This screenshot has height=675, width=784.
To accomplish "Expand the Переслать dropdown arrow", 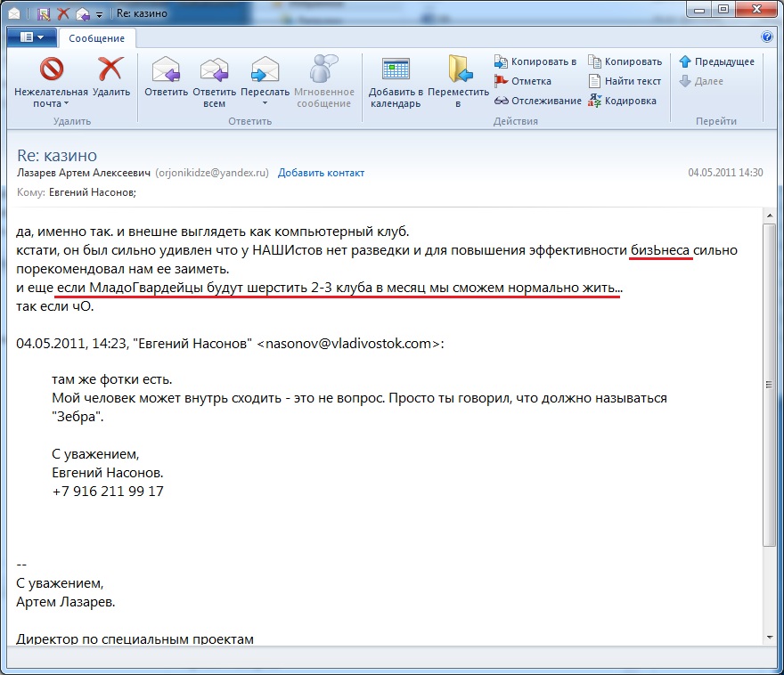I will tap(265, 103).
